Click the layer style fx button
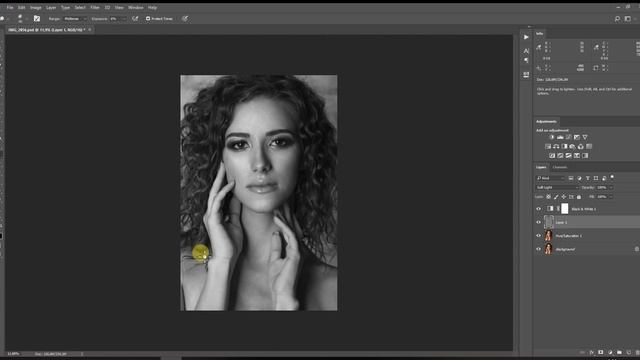Image resolution: width=640 pixels, height=360 pixels. tap(591, 352)
